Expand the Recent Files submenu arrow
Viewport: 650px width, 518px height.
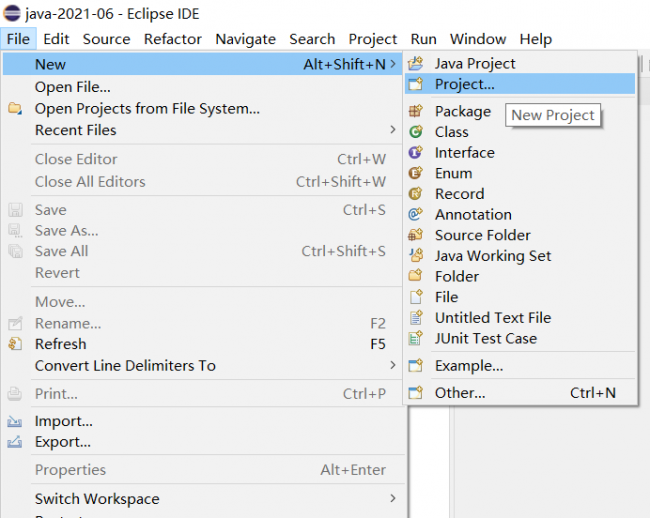393,130
